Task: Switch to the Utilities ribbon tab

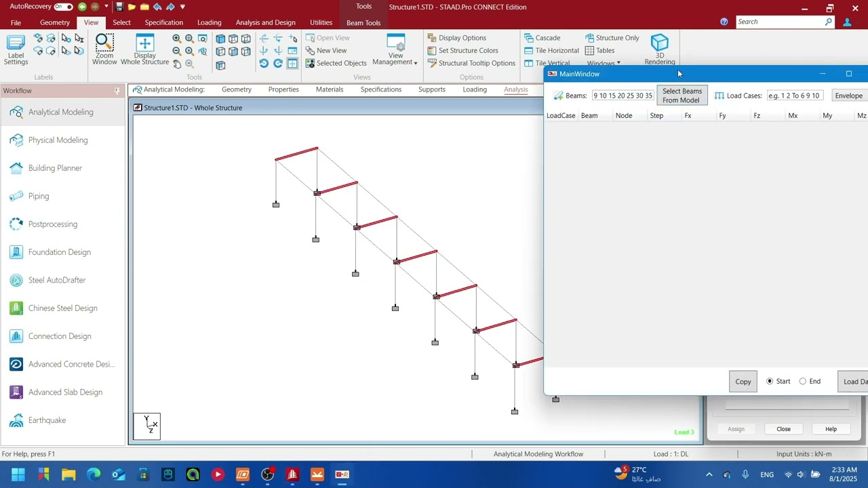Action: [x=321, y=22]
